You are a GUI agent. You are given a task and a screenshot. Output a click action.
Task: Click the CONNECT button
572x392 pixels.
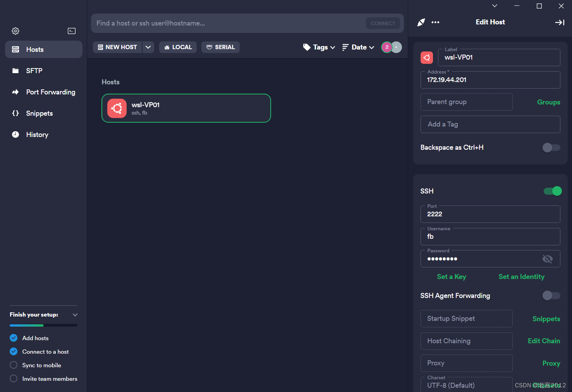tap(383, 23)
